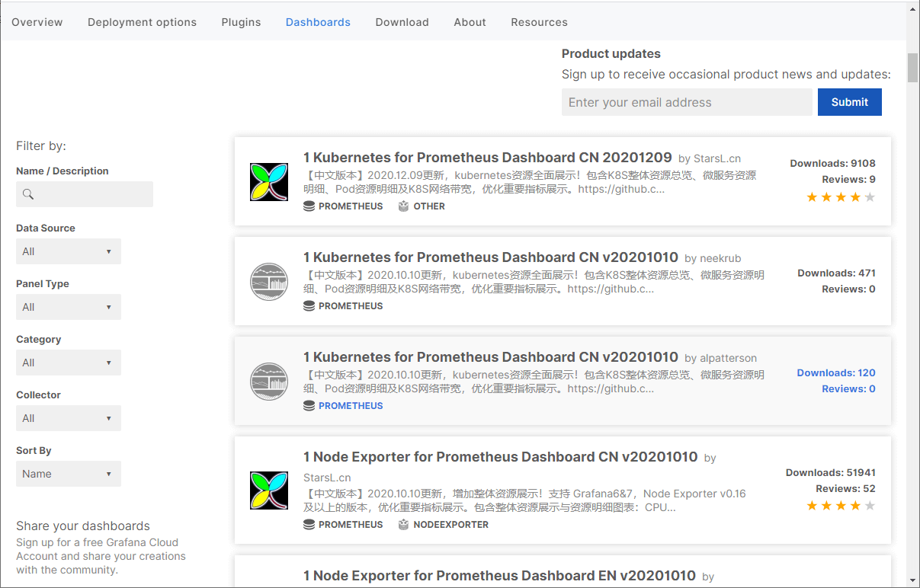Open 1 Node Exporter Dashboard CN v20201010
920x588 pixels.
point(501,457)
